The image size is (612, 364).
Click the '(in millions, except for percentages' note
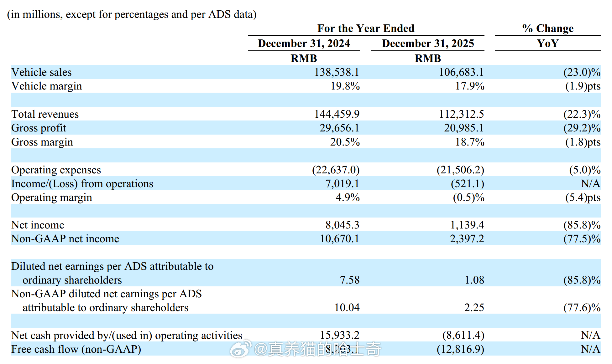[132, 14]
